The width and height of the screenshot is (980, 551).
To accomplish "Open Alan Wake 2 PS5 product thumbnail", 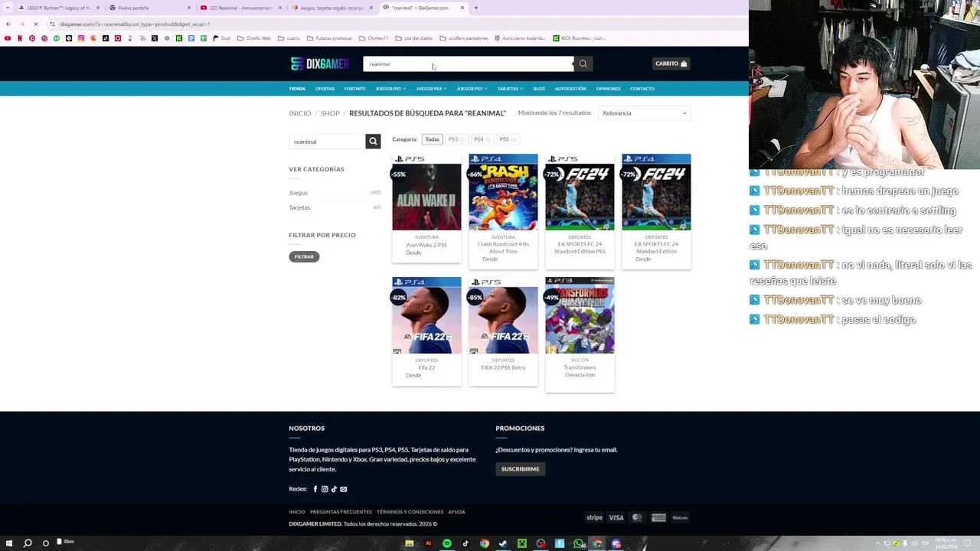I will click(x=426, y=192).
